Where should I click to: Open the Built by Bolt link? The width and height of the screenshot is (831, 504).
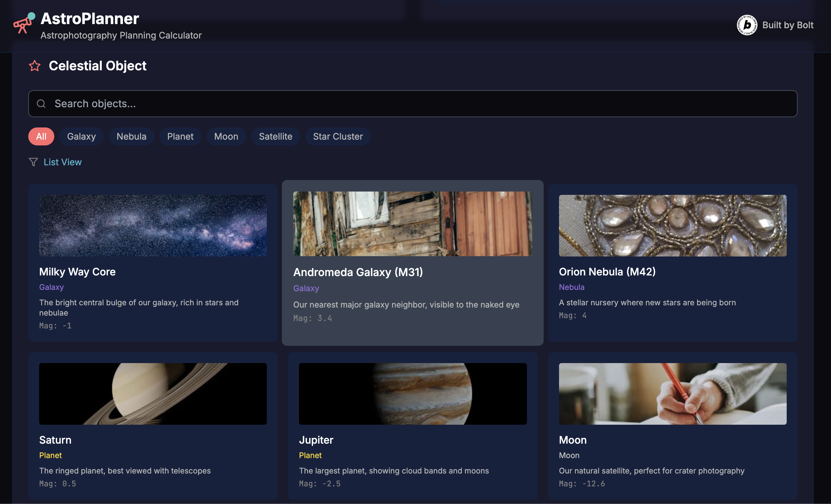pos(788,25)
